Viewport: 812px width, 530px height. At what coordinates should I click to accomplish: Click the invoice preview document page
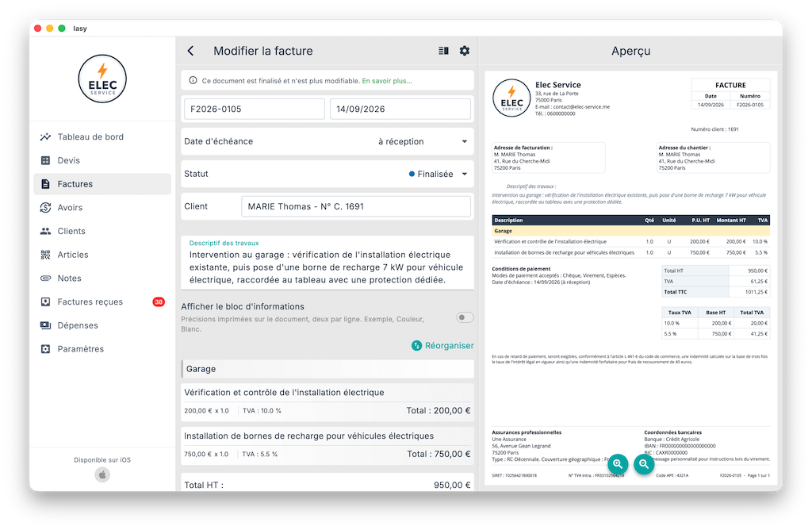[x=630, y=278]
